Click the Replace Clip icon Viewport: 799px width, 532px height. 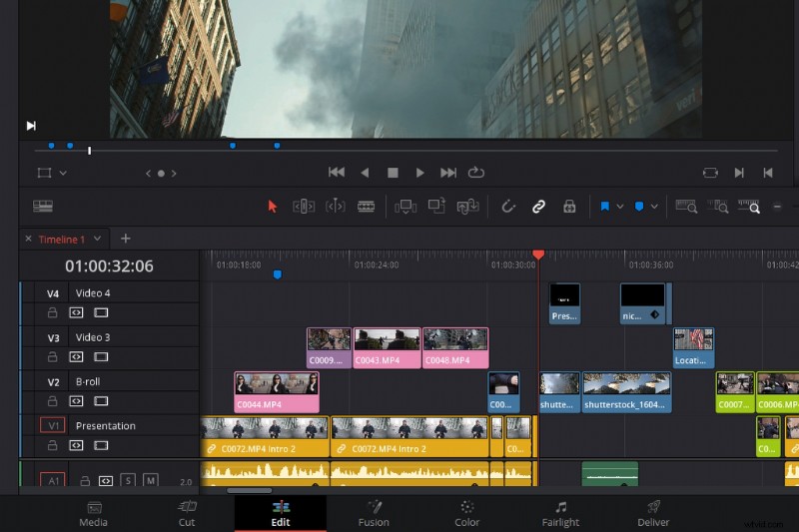(x=467, y=207)
